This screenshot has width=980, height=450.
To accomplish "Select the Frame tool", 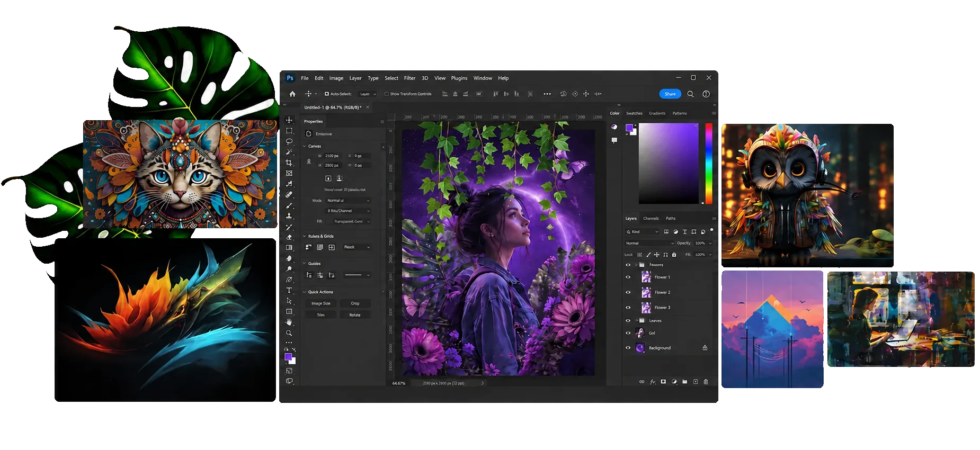I will 289,173.
